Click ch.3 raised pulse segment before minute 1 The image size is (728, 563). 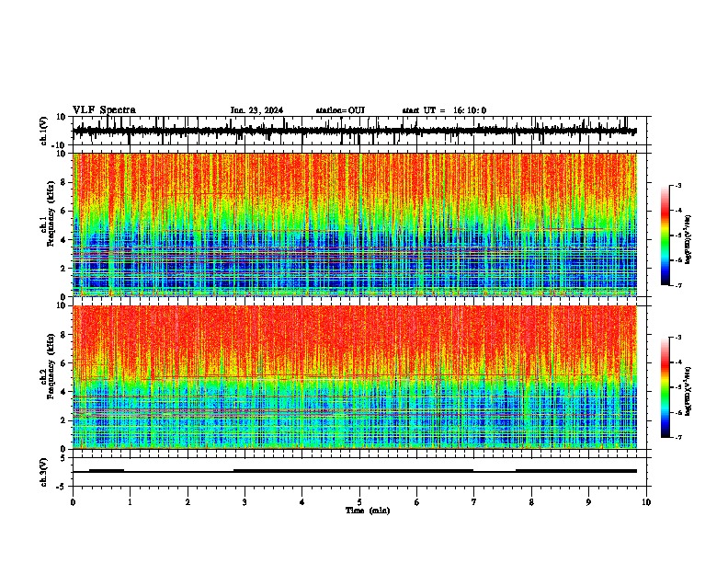click(107, 471)
